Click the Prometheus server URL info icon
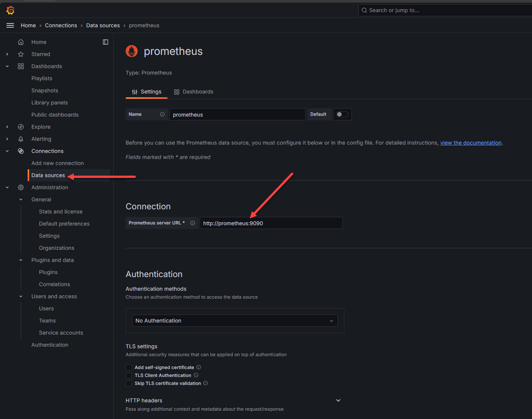The height and width of the screenshot is (419, 532). [193, 223]
